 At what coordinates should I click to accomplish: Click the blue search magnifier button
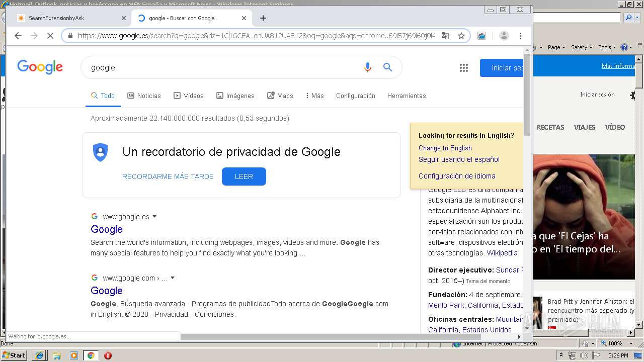tap(387, 67)
